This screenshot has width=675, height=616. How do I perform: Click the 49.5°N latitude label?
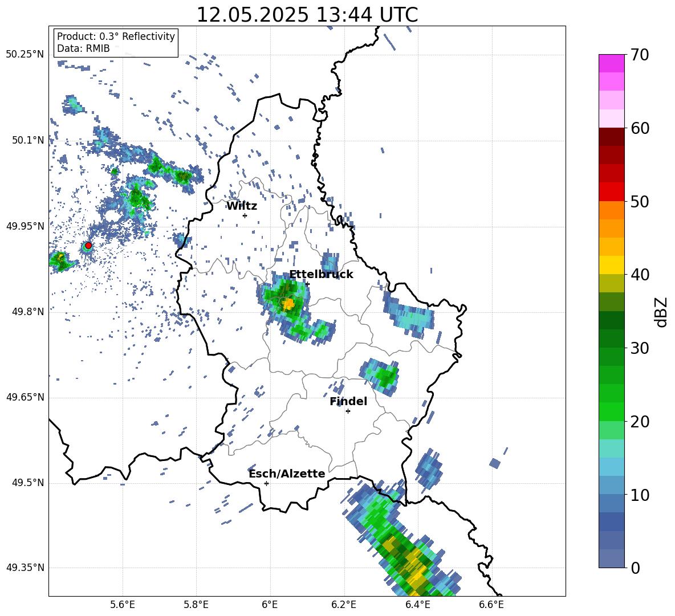pyautogui.click(x=28, y=483)
